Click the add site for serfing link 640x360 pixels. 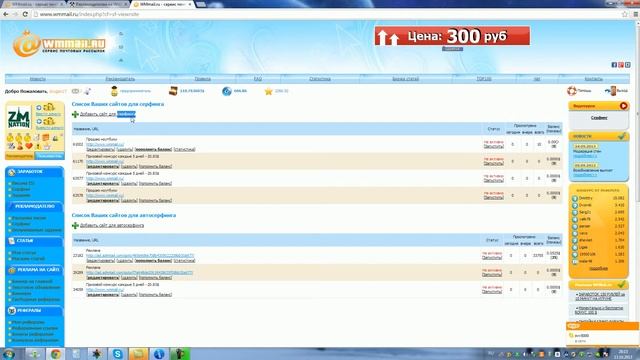pos(107,114)
